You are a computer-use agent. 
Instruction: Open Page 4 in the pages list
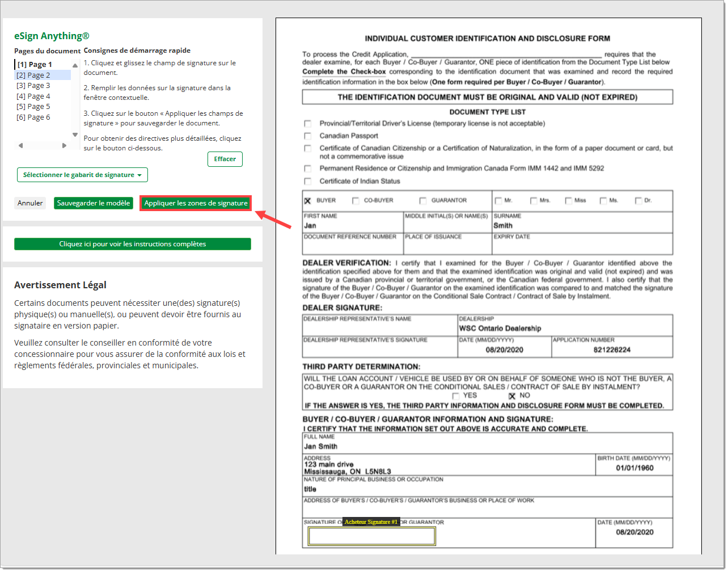point(33,96)
